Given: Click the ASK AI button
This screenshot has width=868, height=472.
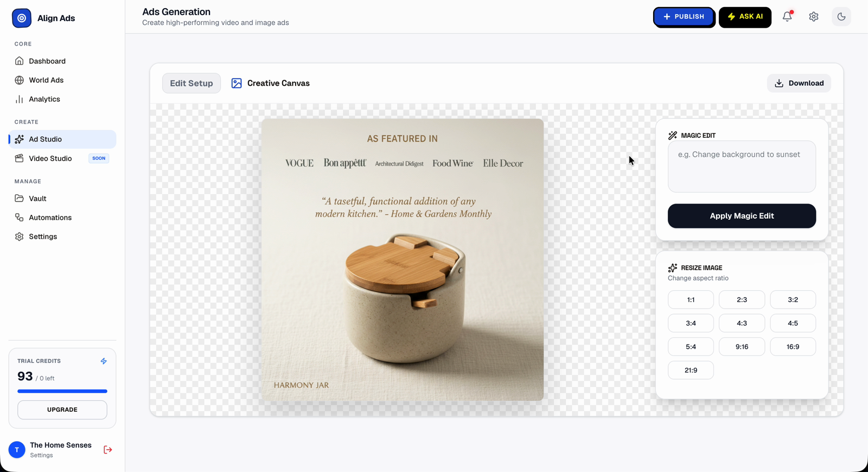Looking at the screenshot, I should click(745, 17).
